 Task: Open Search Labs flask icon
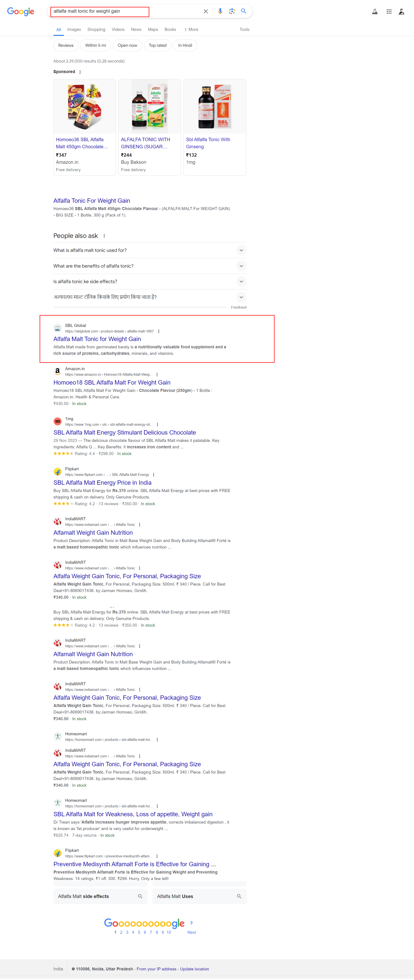coord(374,12)
